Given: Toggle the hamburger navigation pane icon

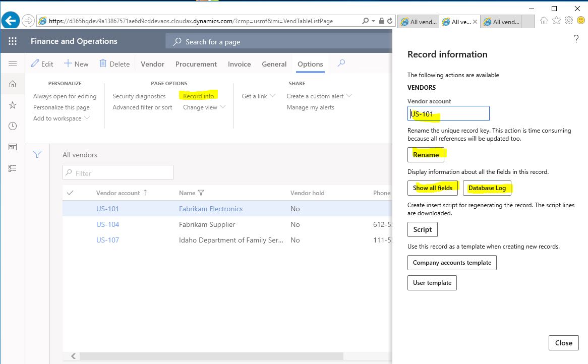Looking at the screenshot, I should [x=13, y=64].
